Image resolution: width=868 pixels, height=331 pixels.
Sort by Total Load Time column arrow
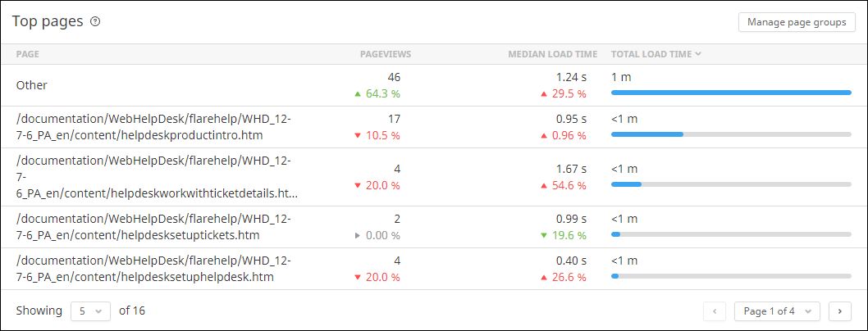698,54
